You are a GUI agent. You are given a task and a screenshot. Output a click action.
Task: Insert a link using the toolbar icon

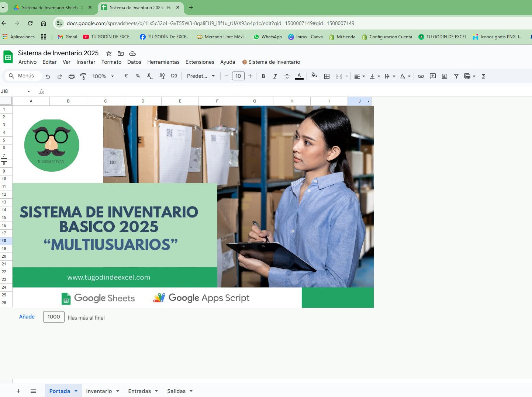click(421, 76)
